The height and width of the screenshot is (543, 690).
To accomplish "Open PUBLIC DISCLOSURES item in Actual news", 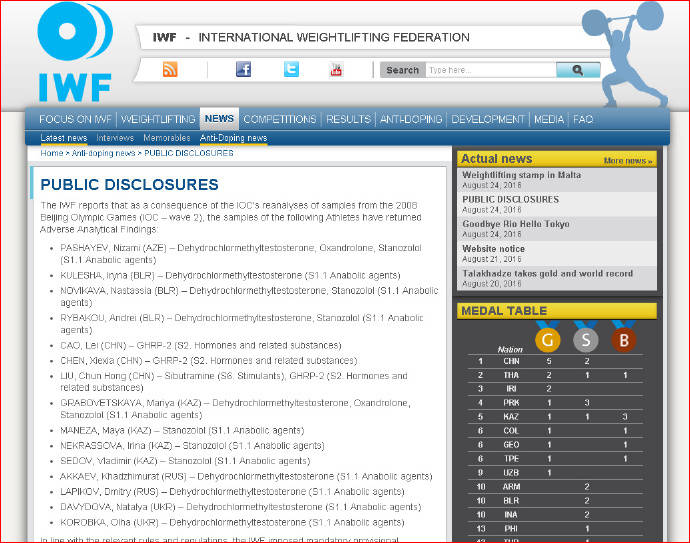I will click(x=510, y=199).
